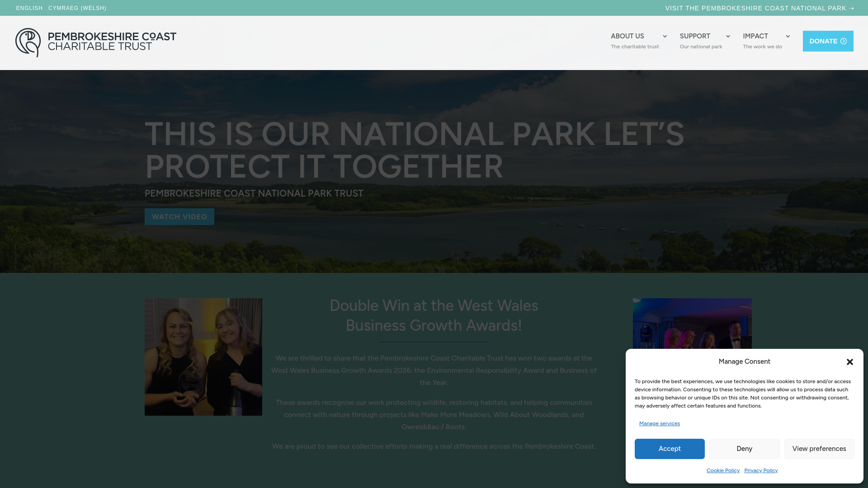Open the Privacy Policy link
Viewport: 868px width, 488px height.
(761, 470)
